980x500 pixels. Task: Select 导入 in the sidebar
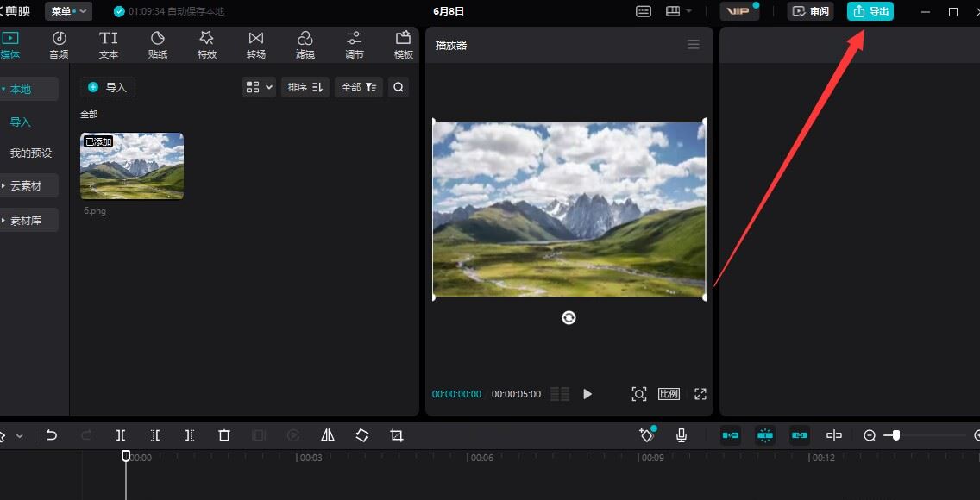[x=21, y=122]
